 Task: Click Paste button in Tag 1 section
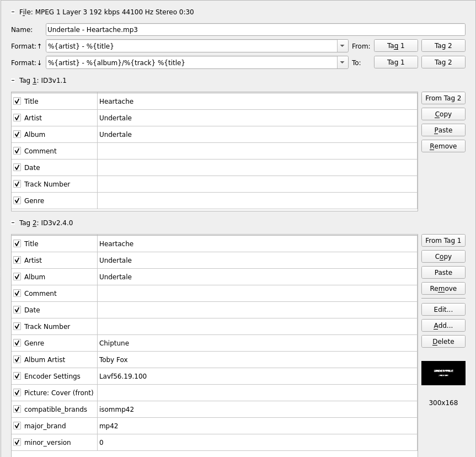pos(443,130)
